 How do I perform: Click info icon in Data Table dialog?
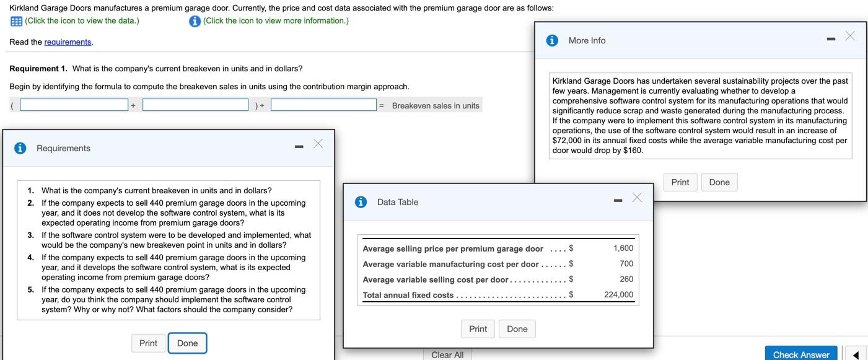[361, 202]
